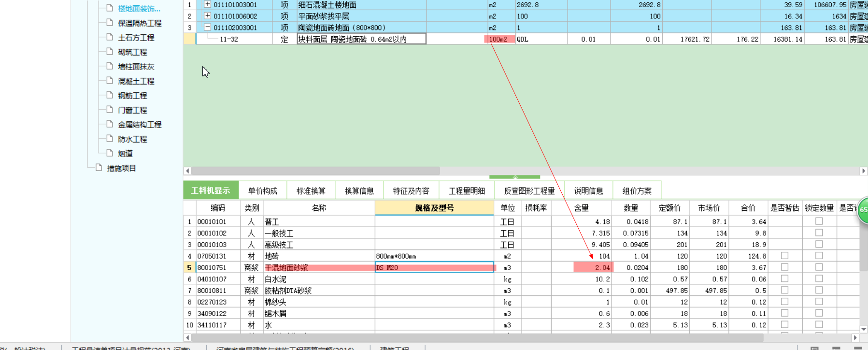Screen dimensions: 868x350
Task: Click the DS M20 specification input cell
Action: coord(434,267)
